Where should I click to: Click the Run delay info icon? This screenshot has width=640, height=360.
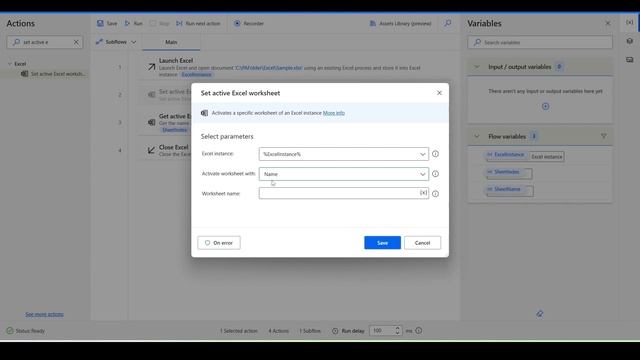[418, 331]
